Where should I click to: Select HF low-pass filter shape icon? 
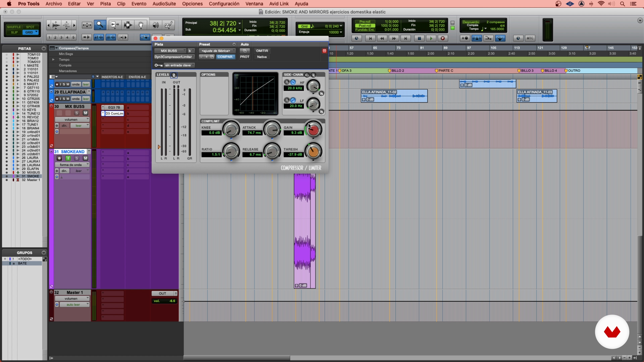pyautogui.click(x=293, y=82)
